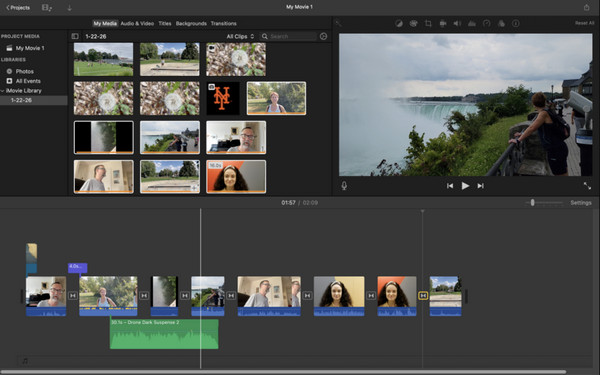The height and width of the screenshot is (375, 600).
Task: Click the Photos library icon
Action: (9, 71)
